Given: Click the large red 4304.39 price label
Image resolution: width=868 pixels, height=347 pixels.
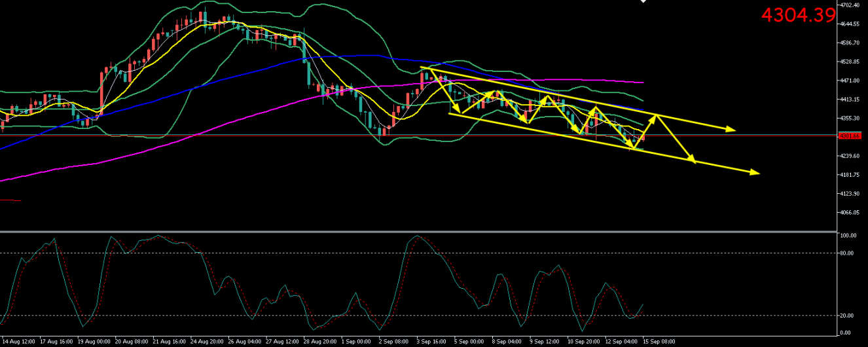Looking at the screenshot, I should coord(799,15).
